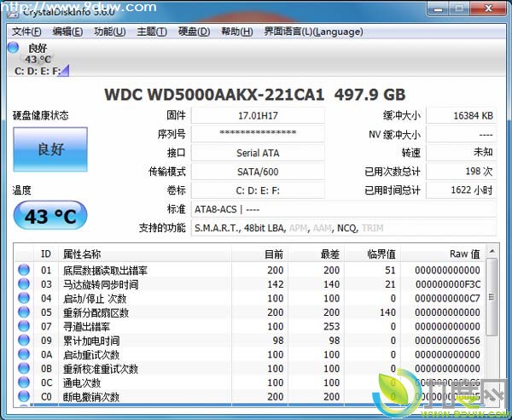Image resolution: width=512 pixels, height=420 pixels.
Task: Click the status icon for ID 0A row
Action: pos(24,354)
